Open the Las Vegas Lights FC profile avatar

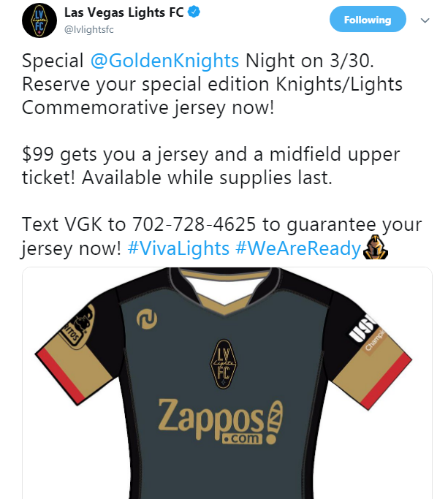point(39,20)
